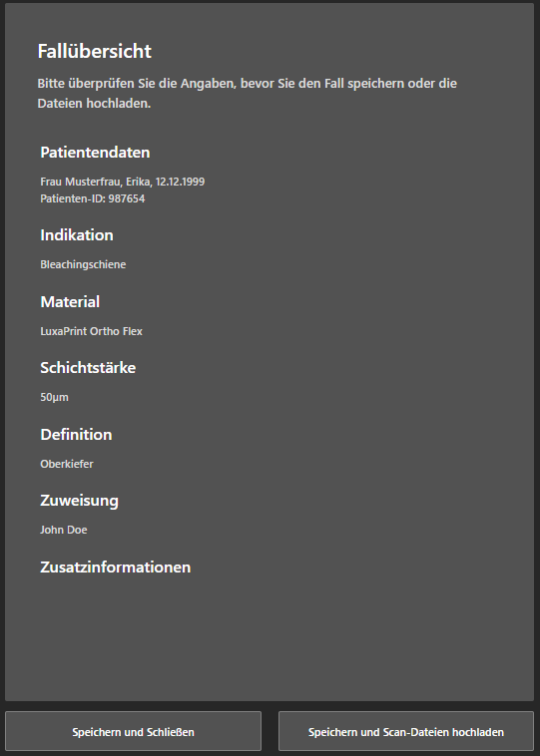Select the Fallübersicht heading
The height and width of the screenshot is (756, 540).
(x=95, y=51)
